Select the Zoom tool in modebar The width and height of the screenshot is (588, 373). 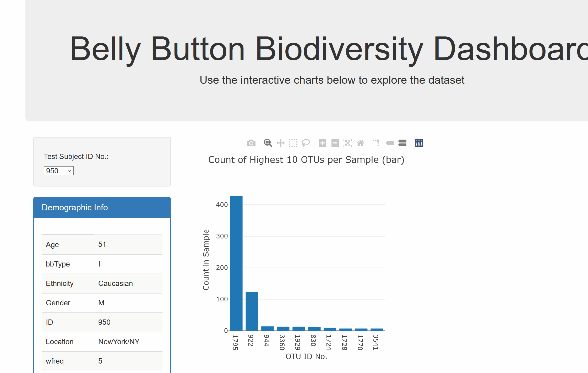click(x=268, y=143)
